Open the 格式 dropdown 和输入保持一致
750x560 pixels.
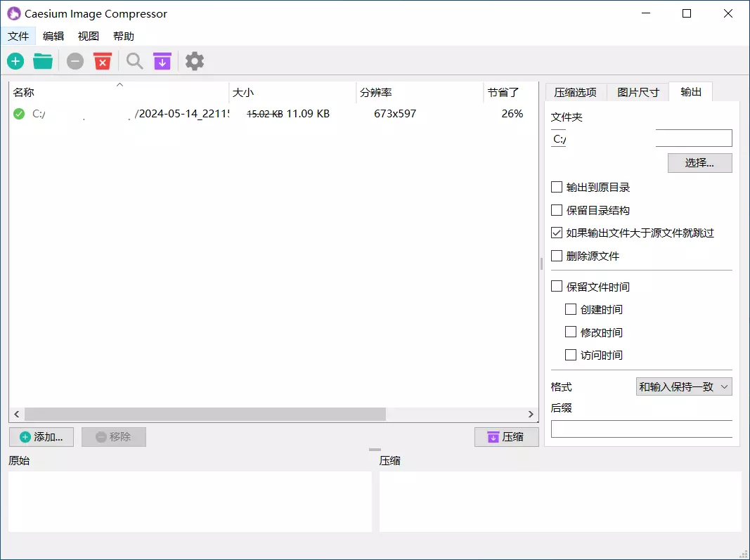point(683,386)
